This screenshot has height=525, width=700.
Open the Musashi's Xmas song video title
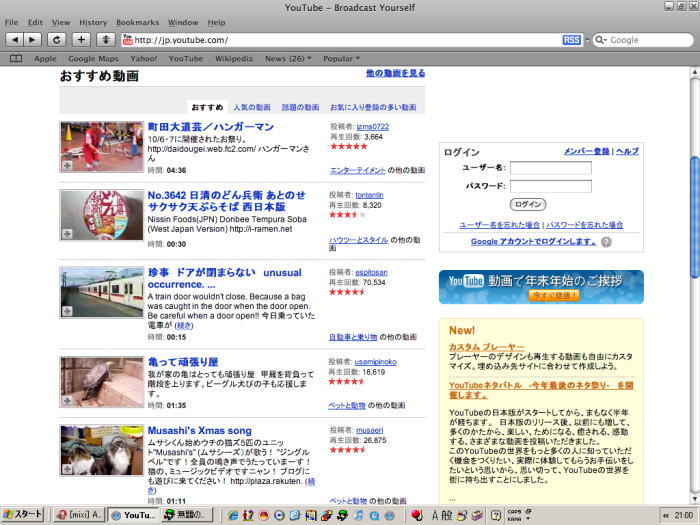(x=200, y=431)
